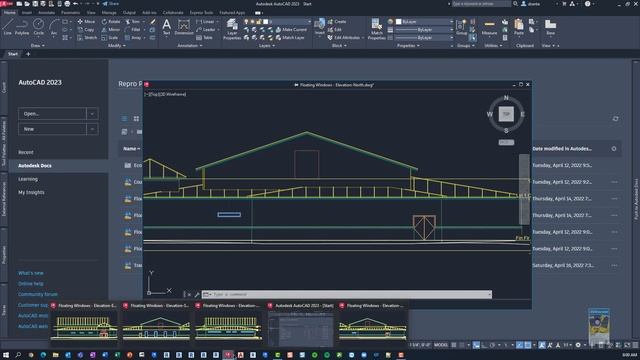The width and height of the screenshot is (640, 360).
Task: Click the Match Layer button
Action: (290, 38)
